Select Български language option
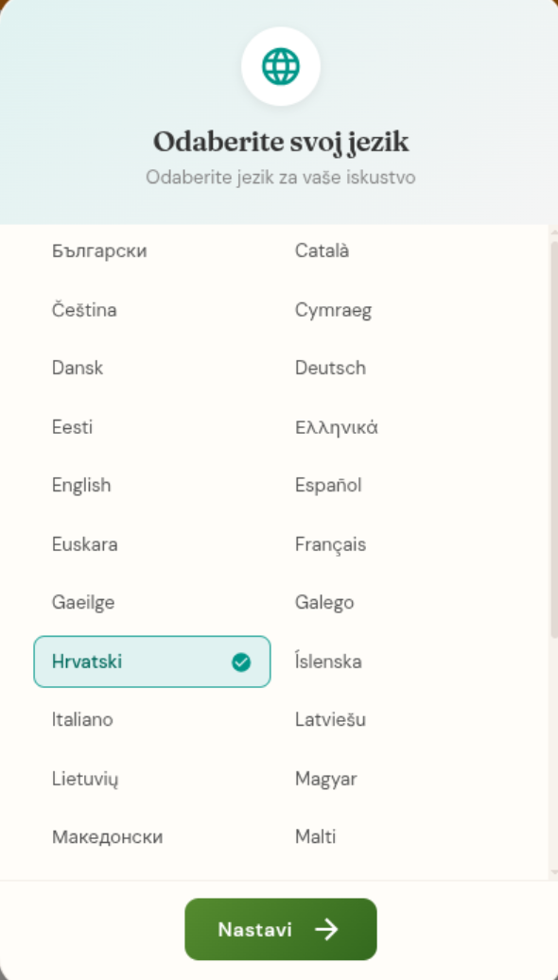Image resolution: width=558 pixels, height=980 pixels. (x=152, y=251)
